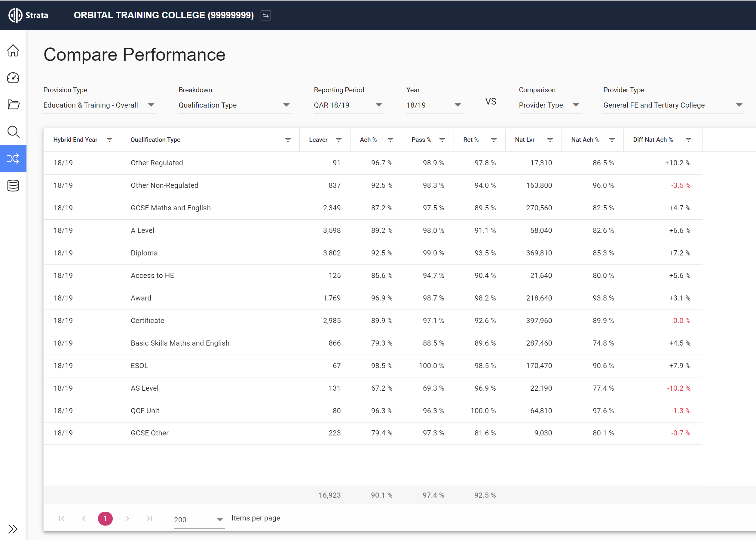Image resolution: width=756 pixels, height=540 pixels.
Task: Open filter for Diff Nat Ach % column
Action: (688, 140)
